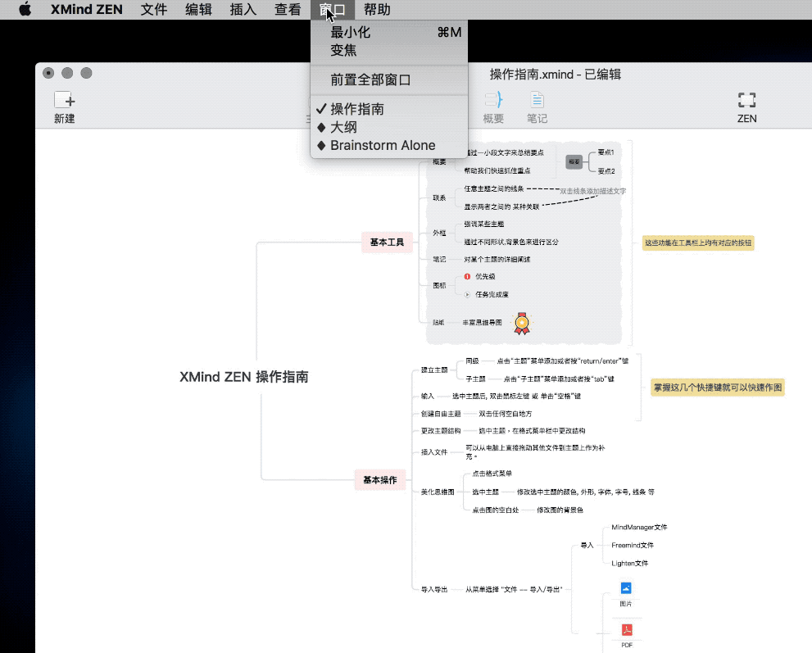Click the 概要 summary icon in the toolbar
The width and height of the screenshot is (812, 653).
(x=493, y=100)
